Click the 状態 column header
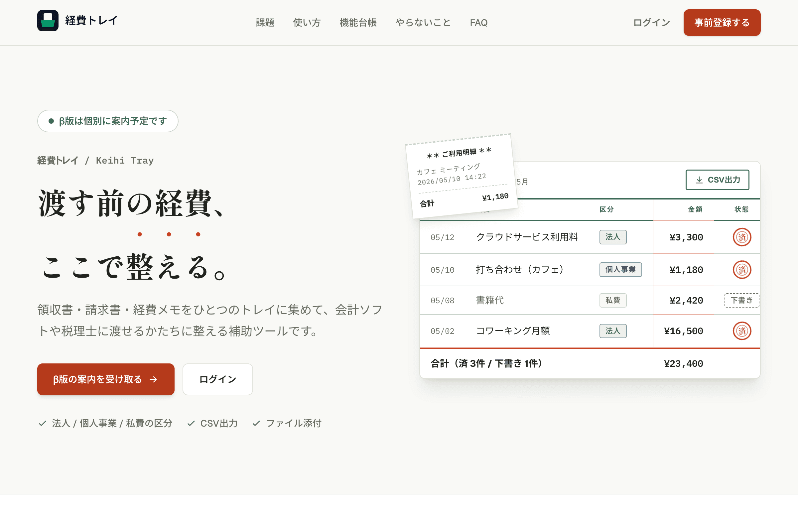The width and height of the screenshot is (798, 532). (x=741, y=209)
